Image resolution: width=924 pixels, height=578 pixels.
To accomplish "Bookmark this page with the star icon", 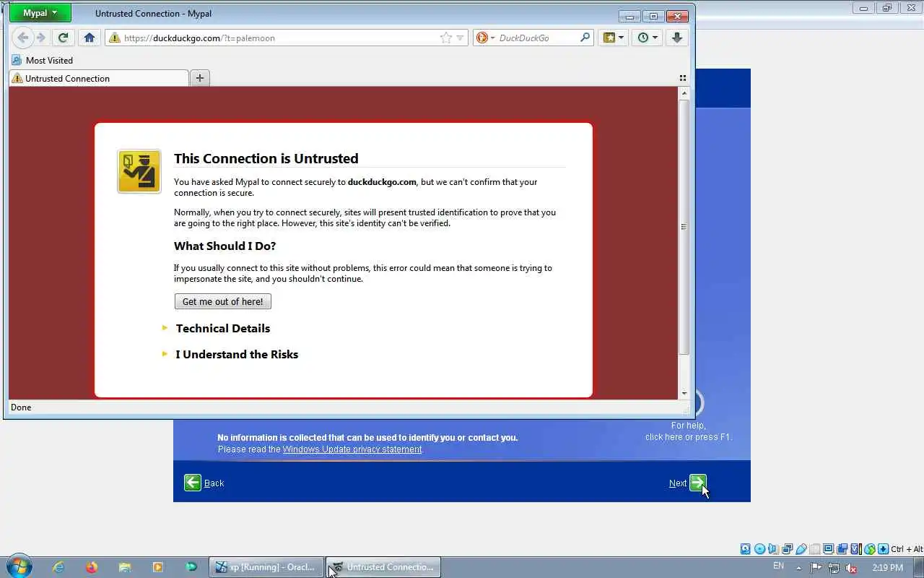I will pos(446,38).
